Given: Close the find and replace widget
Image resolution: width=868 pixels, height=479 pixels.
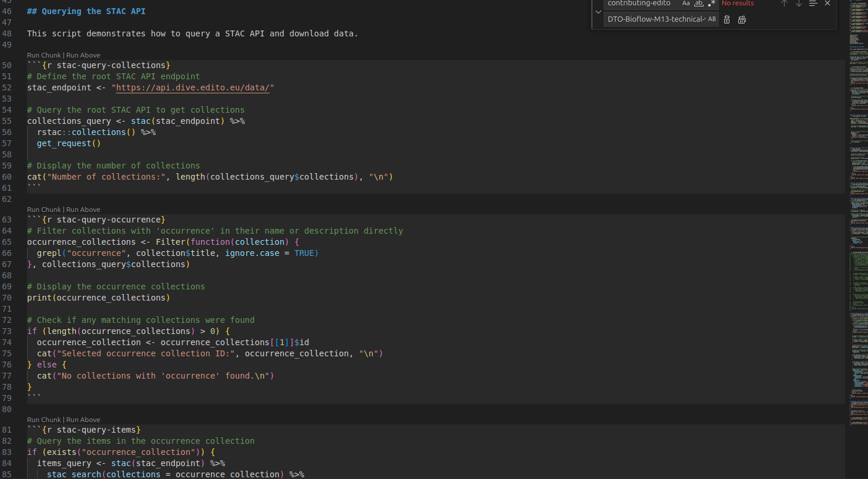Looking at the screenshot, I should coord(827,4).
